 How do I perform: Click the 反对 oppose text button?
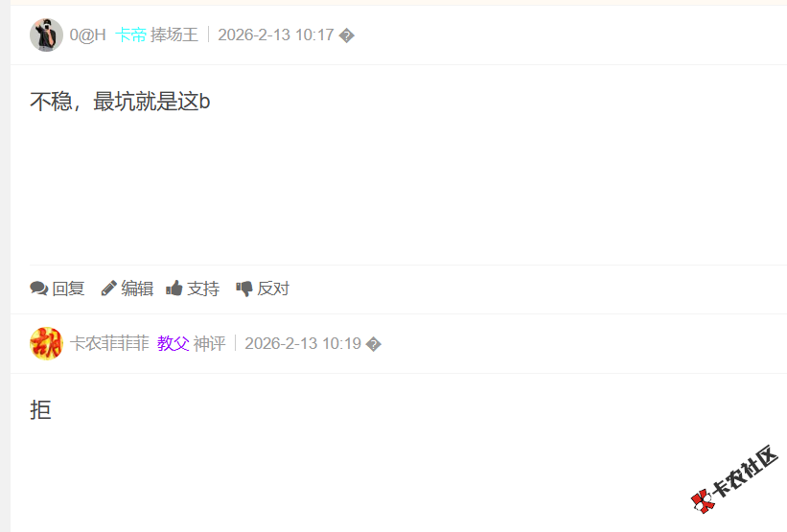click(273, 289)
